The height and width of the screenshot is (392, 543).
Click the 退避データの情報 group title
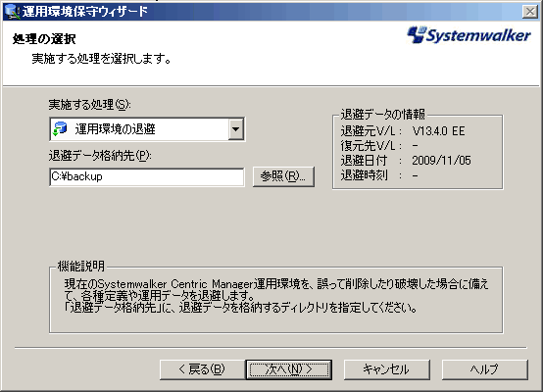coord(382,114)
